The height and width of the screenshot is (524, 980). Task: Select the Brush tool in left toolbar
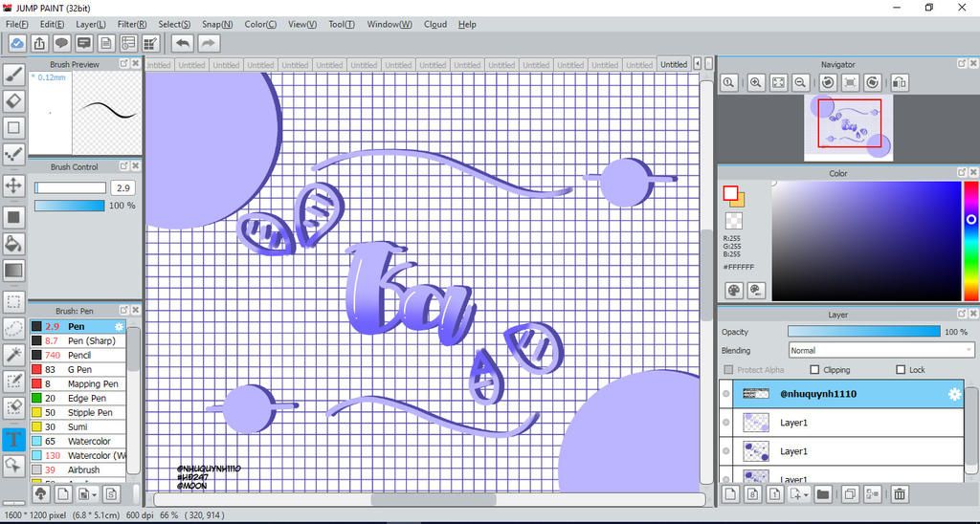tap(13, 75)
